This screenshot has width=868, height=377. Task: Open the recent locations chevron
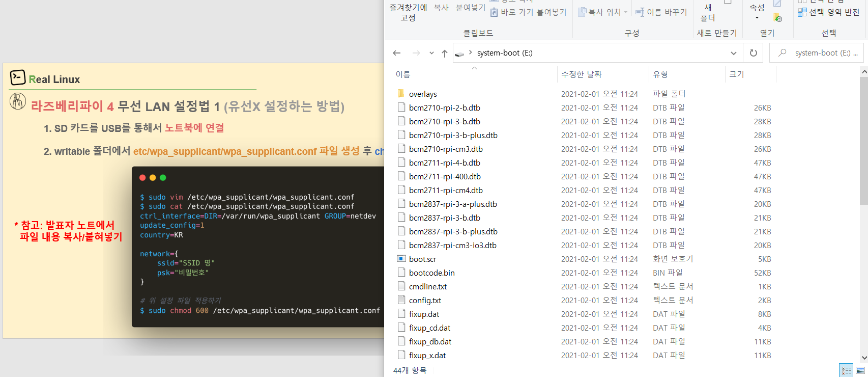pos(431,53)
